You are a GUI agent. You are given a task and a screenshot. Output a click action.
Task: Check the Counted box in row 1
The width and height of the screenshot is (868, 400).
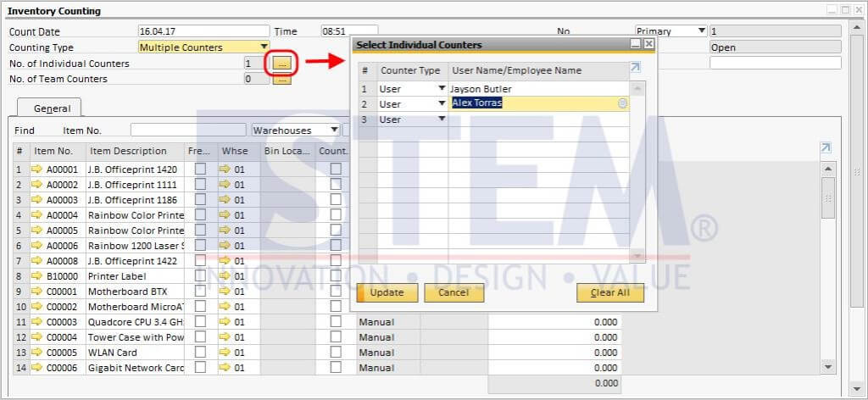click(x=336, y=169)
